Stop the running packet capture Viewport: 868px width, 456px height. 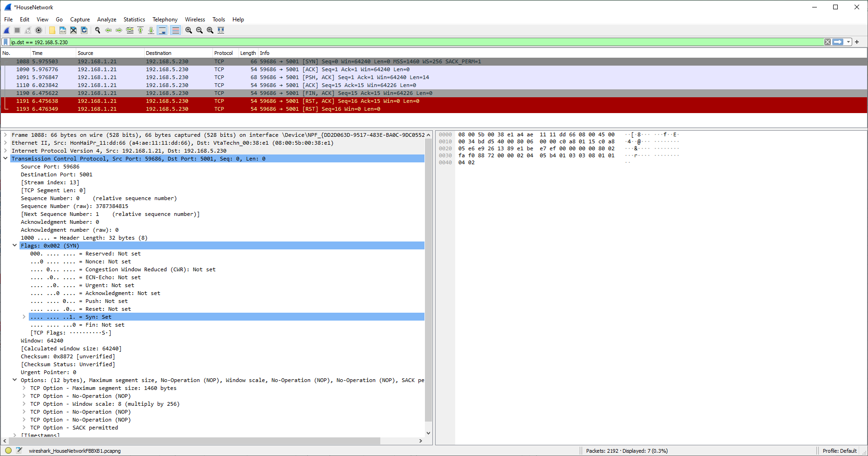click(17, 30)
